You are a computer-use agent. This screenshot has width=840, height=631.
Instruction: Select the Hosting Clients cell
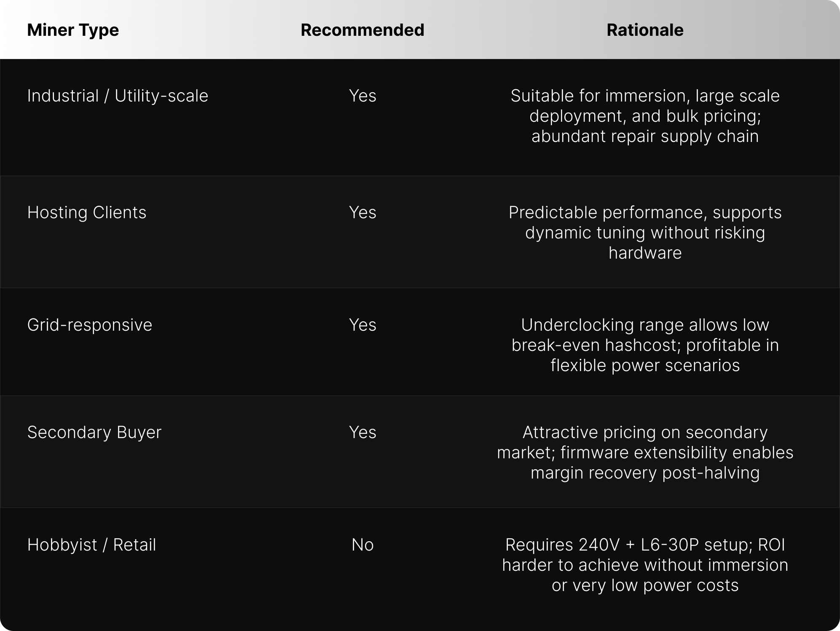[87, 213]
